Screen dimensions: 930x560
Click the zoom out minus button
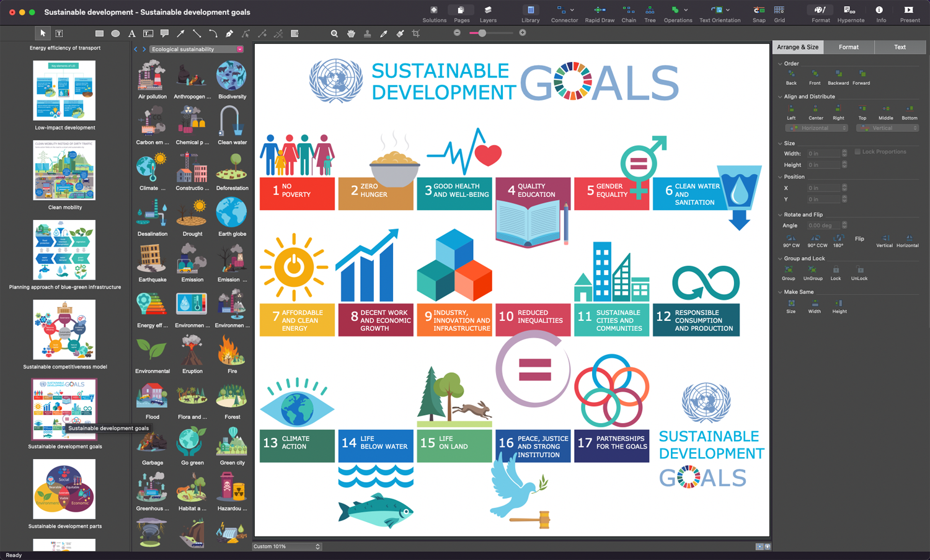coord(457,33)
